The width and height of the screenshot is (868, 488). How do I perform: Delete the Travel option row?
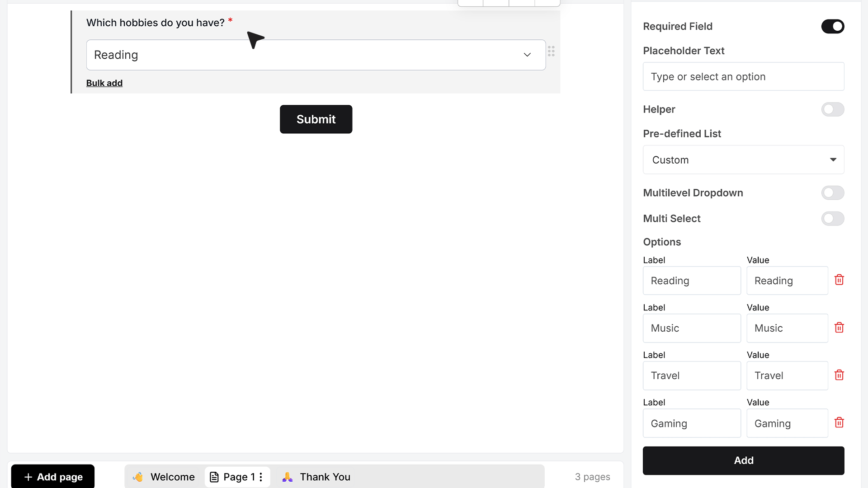click(839, 375)
